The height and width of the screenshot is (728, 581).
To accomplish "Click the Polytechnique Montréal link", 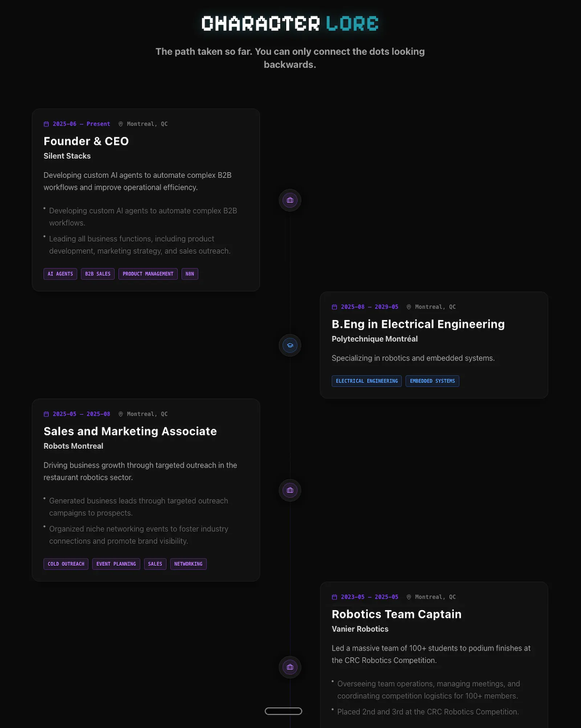I will pos(375,339).
